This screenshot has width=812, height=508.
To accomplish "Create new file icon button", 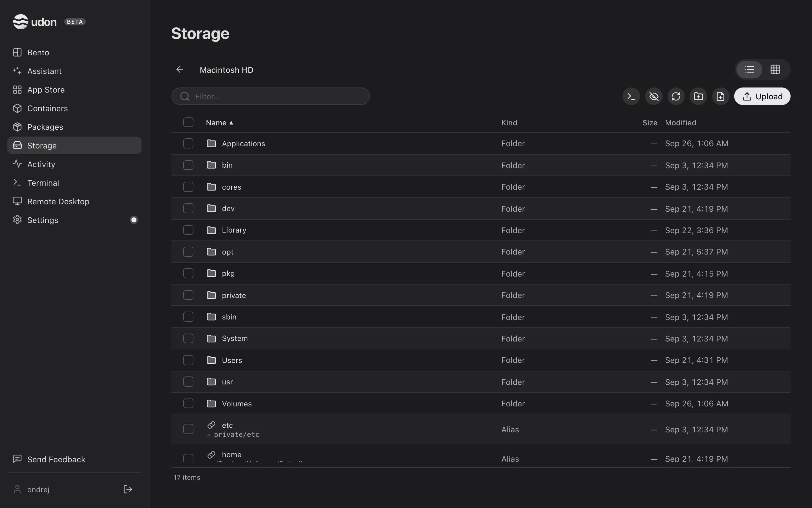I will (720, 97).
